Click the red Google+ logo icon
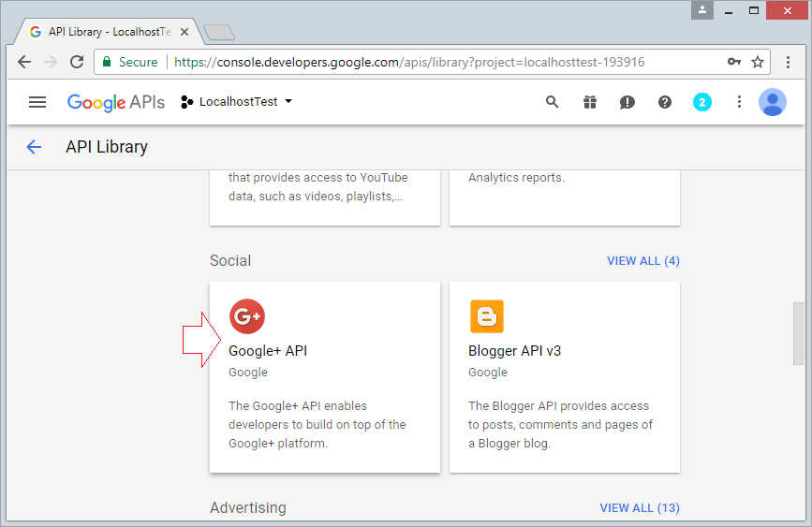812x527 pixels. coord(247,316)
